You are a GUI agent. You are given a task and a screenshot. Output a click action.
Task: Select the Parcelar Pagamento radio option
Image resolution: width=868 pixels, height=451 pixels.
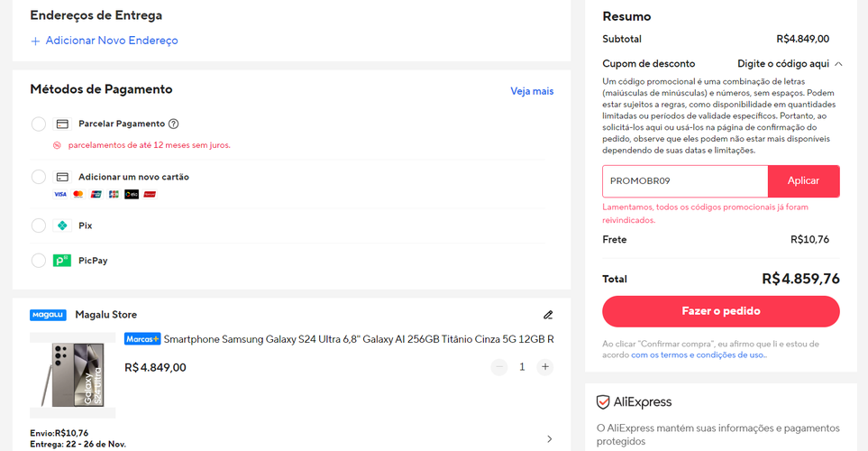[x=39, y=124]
